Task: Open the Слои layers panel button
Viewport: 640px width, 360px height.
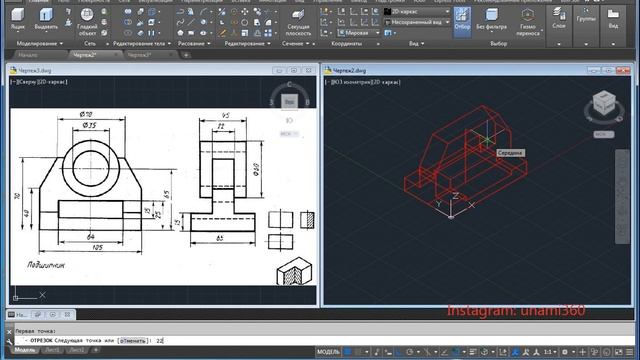Action: pyautogui.click(x=559, y=19)
